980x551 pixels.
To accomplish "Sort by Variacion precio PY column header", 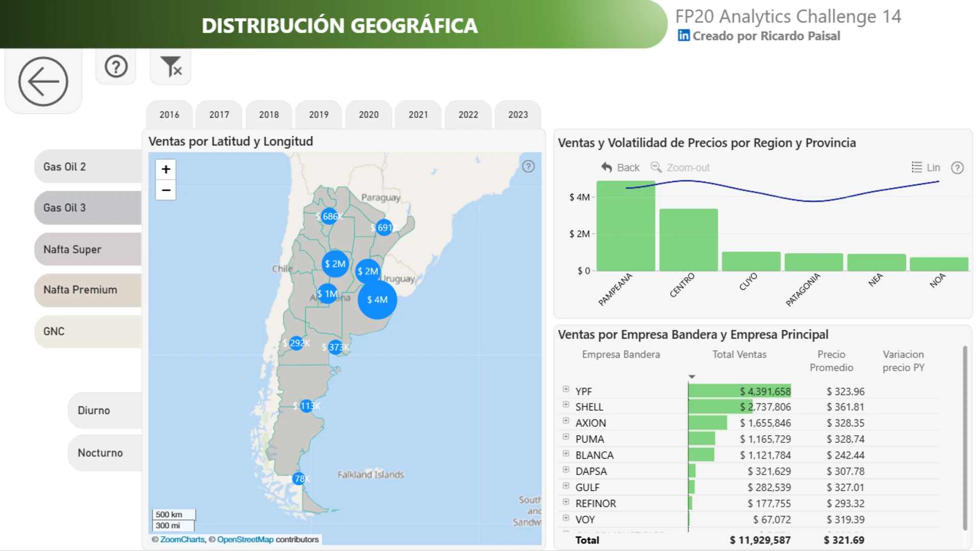I will click(x=903, y=361).
